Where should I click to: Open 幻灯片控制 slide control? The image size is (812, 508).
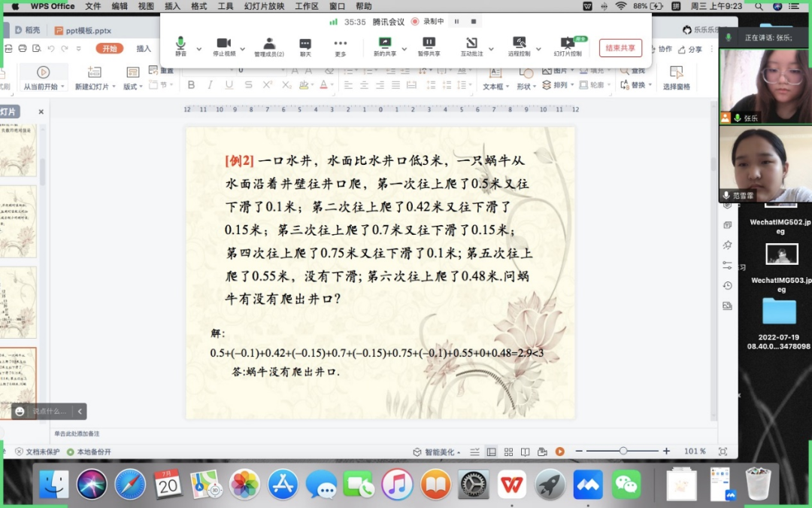[x=568, y=46]
